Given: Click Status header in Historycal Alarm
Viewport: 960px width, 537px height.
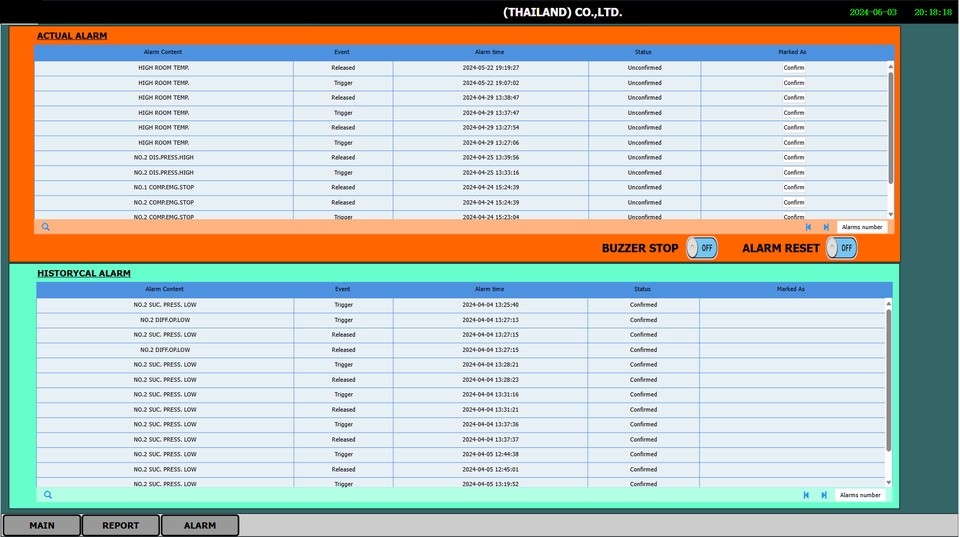Looking at the screenshot, I should [642, 289].
